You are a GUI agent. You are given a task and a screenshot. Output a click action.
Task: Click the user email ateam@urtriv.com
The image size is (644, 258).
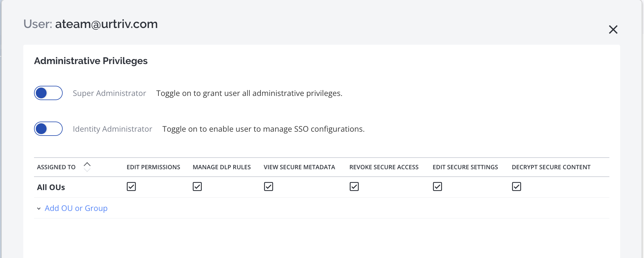point(107,24)
